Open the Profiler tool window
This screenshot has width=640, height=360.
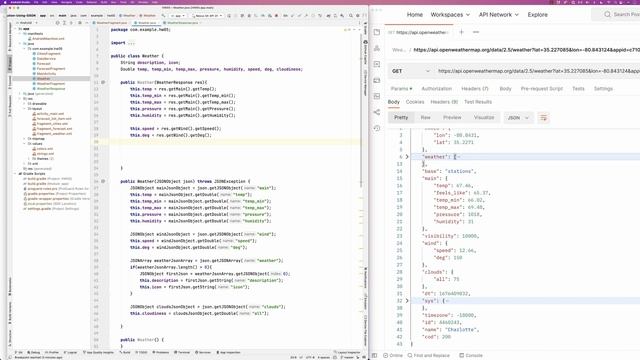52,352
